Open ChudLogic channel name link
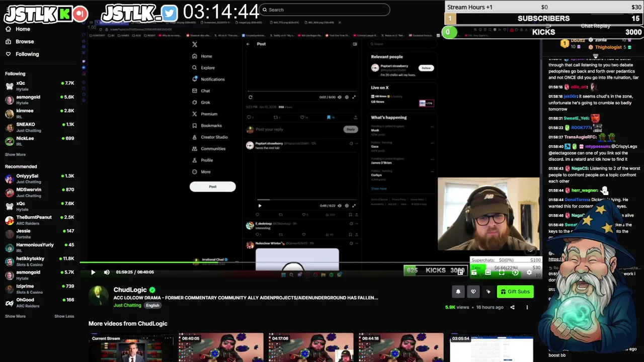Image resolution: width=644 pixels, height=362 pixels. pos(130,290)
